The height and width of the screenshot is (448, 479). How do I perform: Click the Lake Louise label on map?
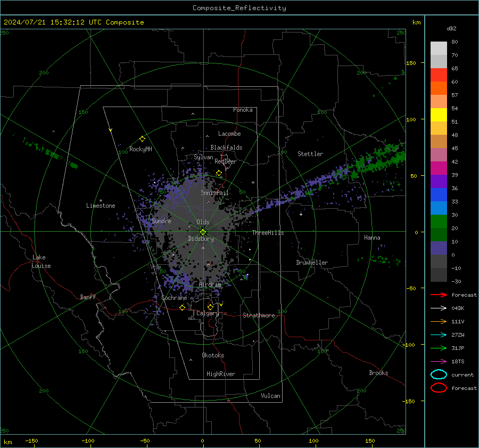point(41,262)
